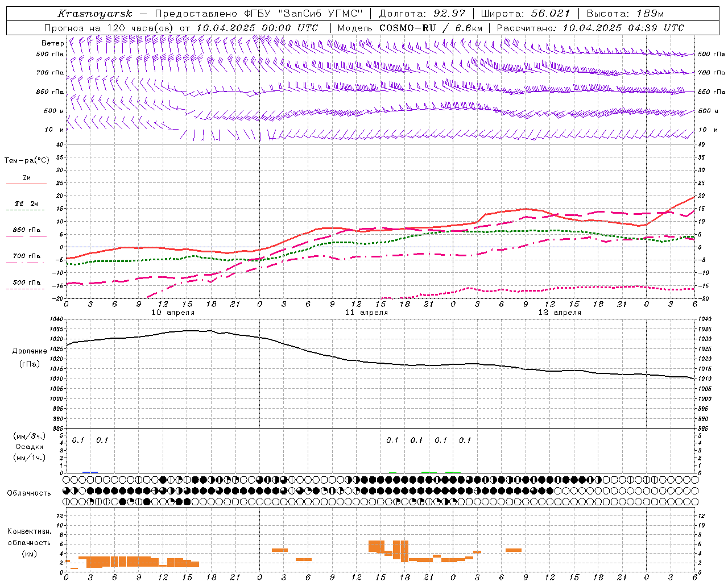Click the (мм/1ч.) precipitation unit label
Viewport: 728px width, 582px height.
(30, 458)
